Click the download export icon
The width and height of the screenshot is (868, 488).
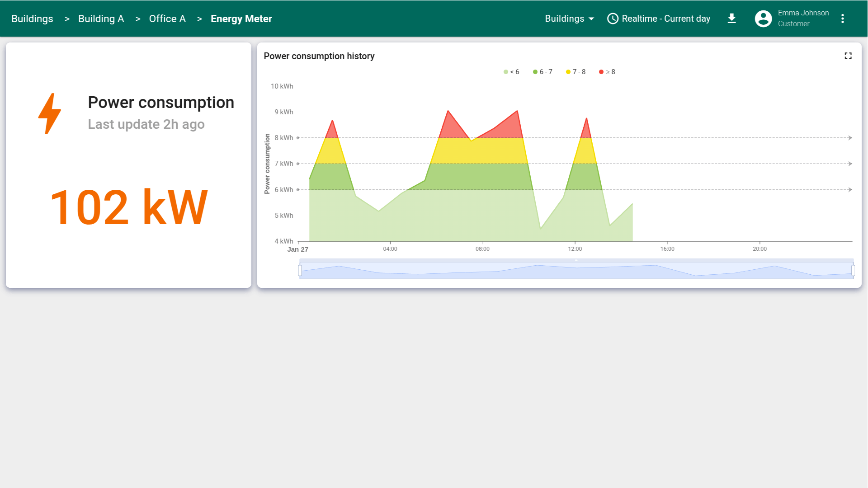pyautogui.click(x=731, y=19)
